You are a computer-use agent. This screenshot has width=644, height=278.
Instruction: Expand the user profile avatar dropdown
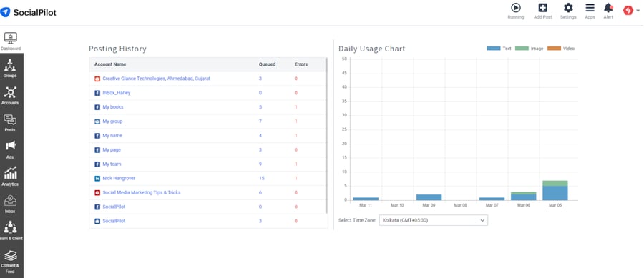pos(631,10)
